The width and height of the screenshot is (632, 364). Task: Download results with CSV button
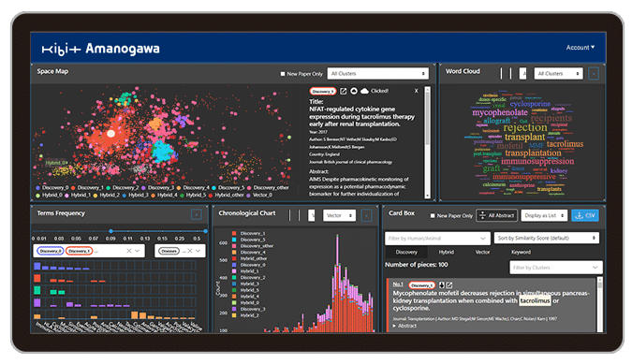[585, 215]
